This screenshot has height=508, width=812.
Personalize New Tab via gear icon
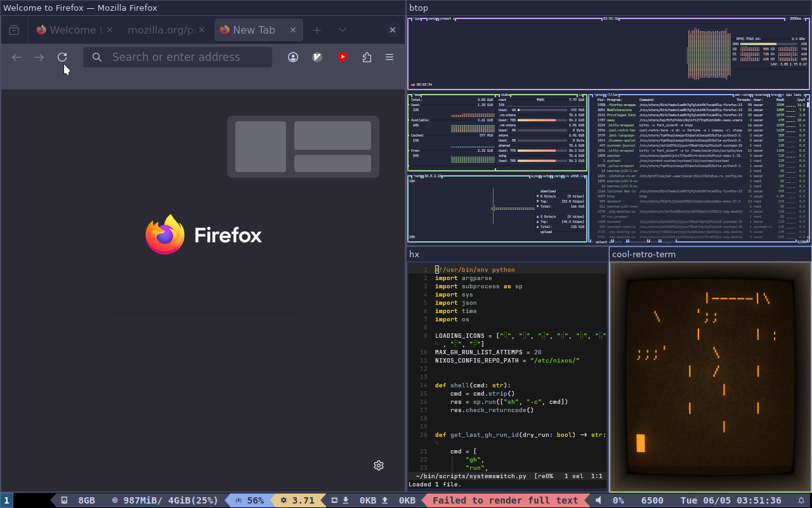[x=379, y=465]
